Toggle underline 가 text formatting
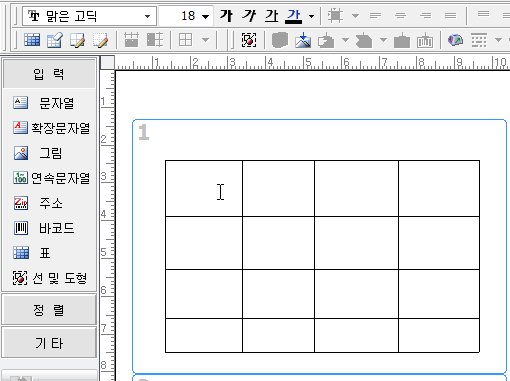Screen dimensions: 510x381 (x=271, y=15)
